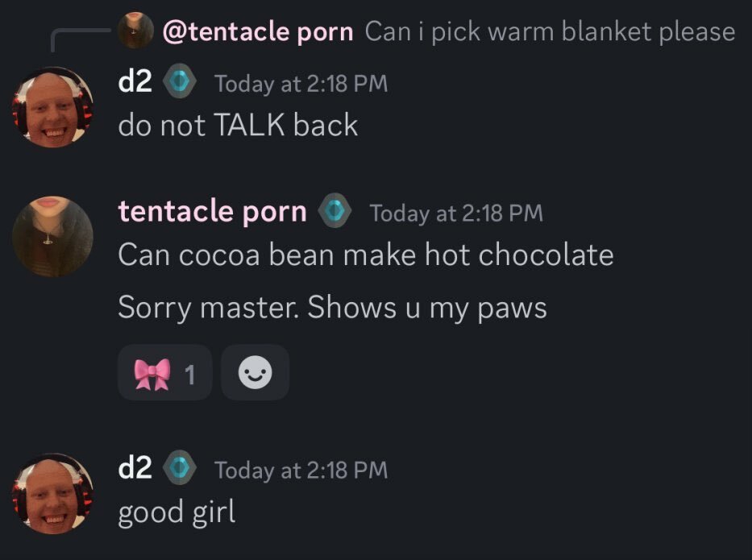
Task: Open d2's avatar beside "good girl" message
Action: click(52, 494)
